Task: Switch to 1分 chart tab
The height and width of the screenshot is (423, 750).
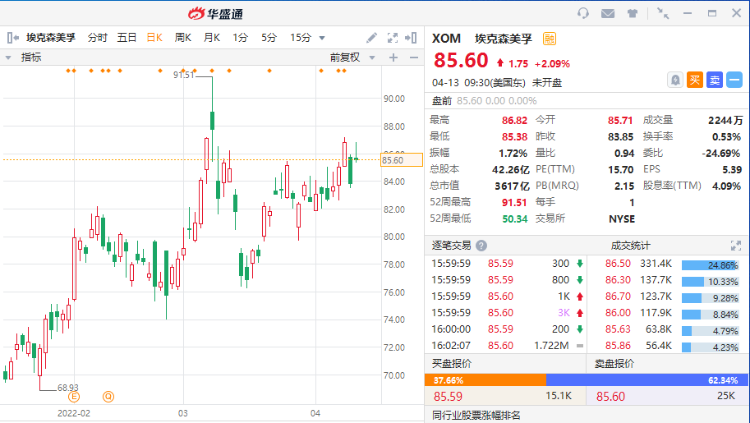Action: point(240,37)
